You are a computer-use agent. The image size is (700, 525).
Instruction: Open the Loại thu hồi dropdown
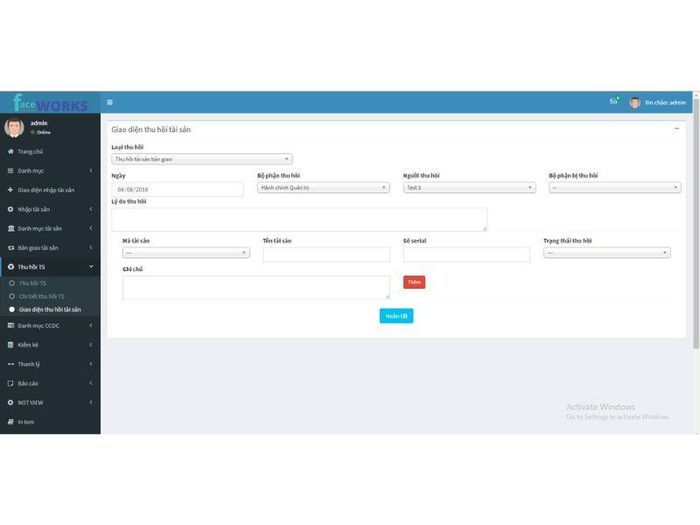[x=202, y=159]
